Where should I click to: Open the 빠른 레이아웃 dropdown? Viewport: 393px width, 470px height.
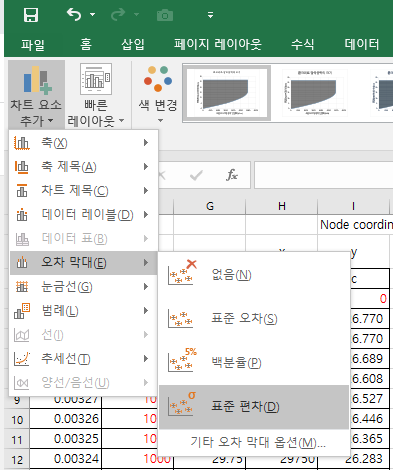coord(96,95)
